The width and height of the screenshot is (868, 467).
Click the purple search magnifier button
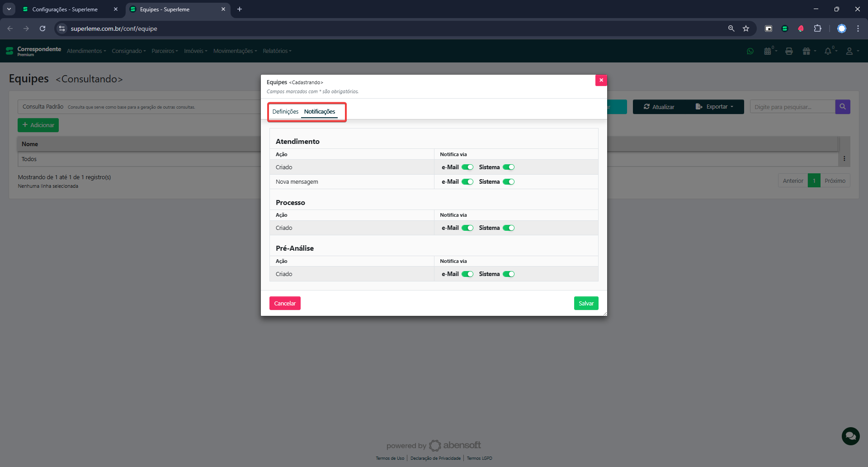pyautogui.click(x=842, y=107)
